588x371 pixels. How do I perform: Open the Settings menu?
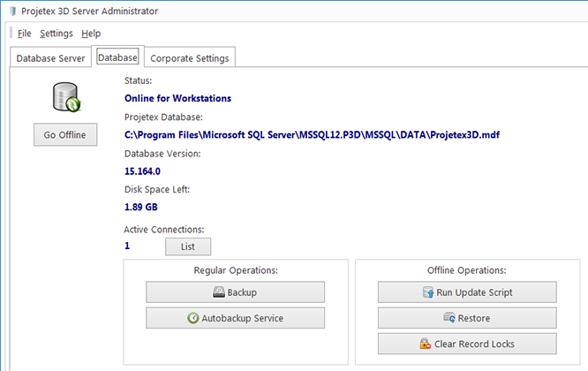[x=57, y=34]
